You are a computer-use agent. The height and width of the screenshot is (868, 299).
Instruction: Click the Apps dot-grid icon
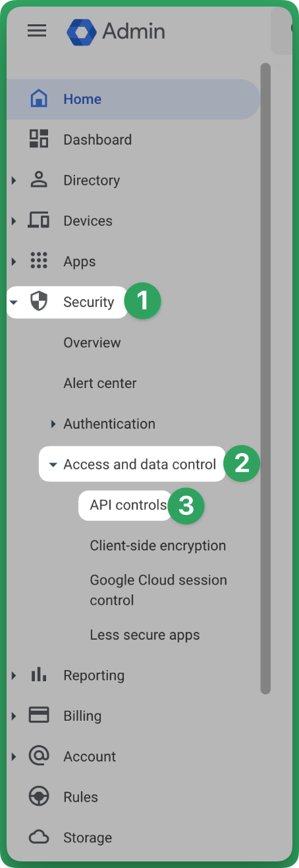pyautogui.click(x=40, y=261)
